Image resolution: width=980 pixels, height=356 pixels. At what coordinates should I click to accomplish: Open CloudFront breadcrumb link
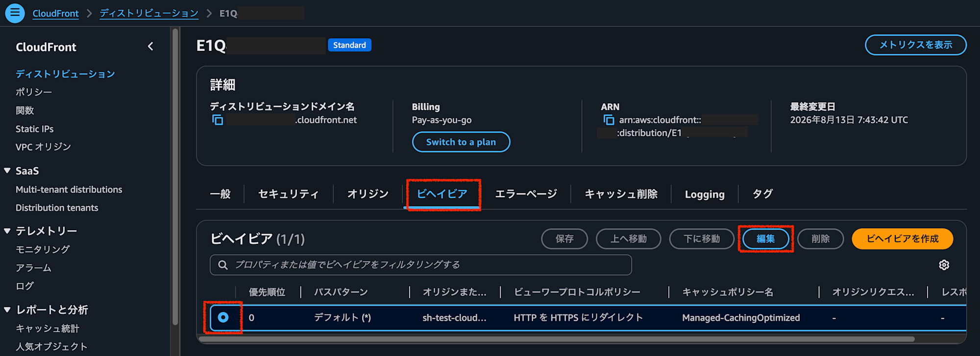coord(55,13)
